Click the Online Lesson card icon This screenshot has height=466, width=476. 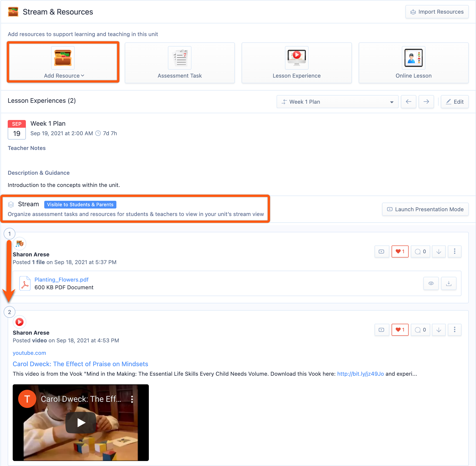point(413,58)
